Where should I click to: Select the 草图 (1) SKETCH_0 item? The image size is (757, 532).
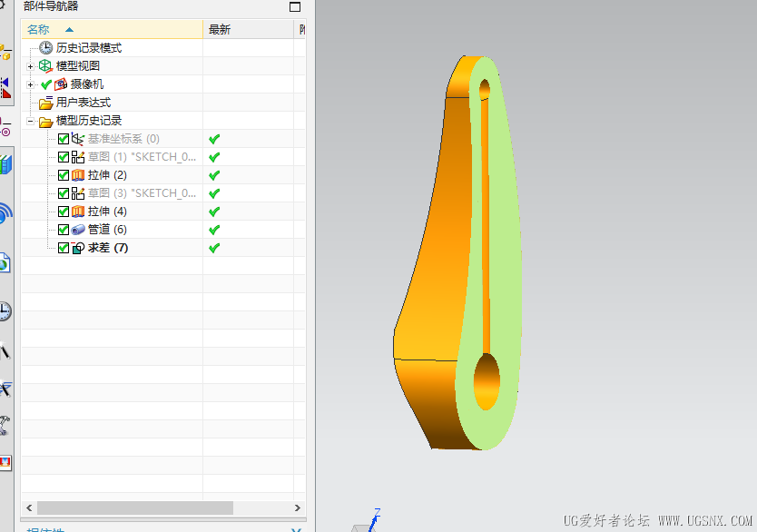tap(142, 157)
